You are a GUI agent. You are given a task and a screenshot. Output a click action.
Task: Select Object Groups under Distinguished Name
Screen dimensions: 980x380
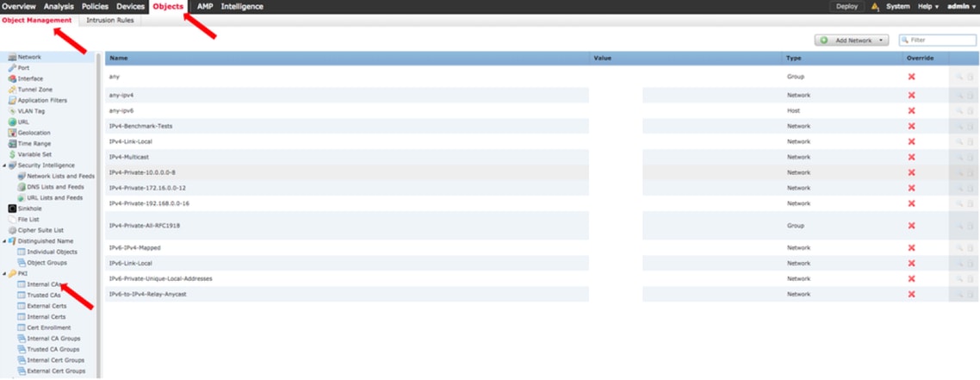pos(47,263)
